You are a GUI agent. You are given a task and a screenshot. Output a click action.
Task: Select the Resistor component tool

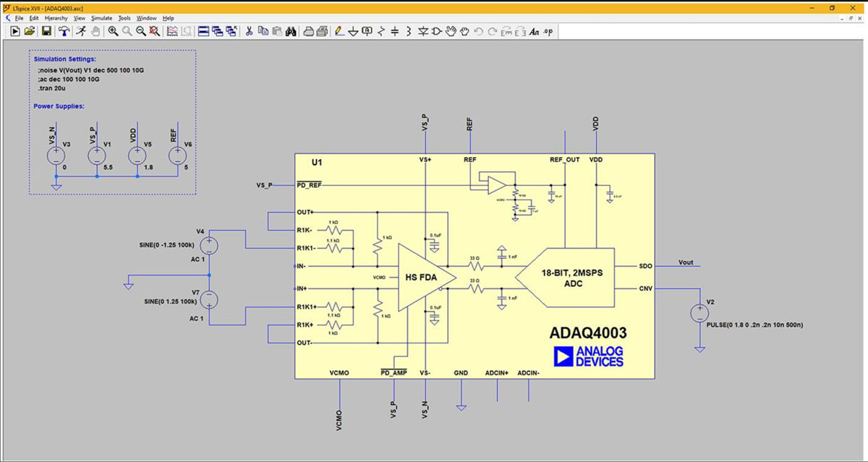[381, 31]
